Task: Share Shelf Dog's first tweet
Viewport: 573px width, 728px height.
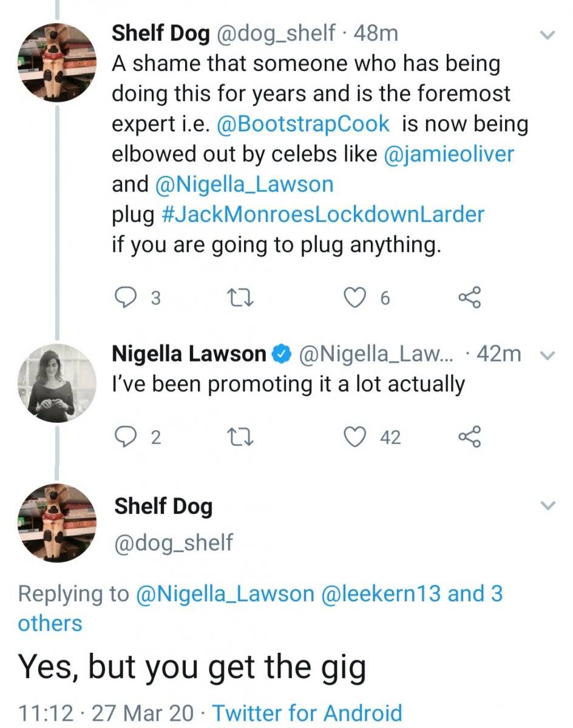Action: coord(470,298)
